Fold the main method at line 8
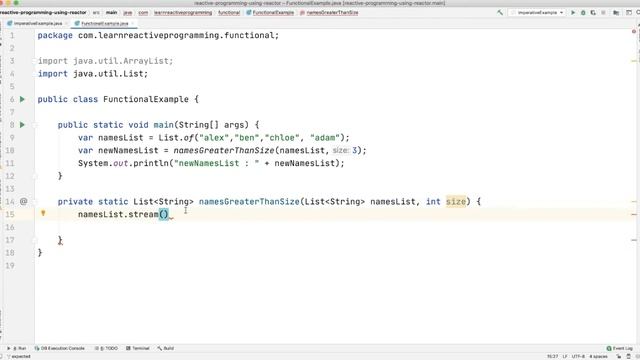The height and width of the screenshot is (360, 640). pos(35,124)
